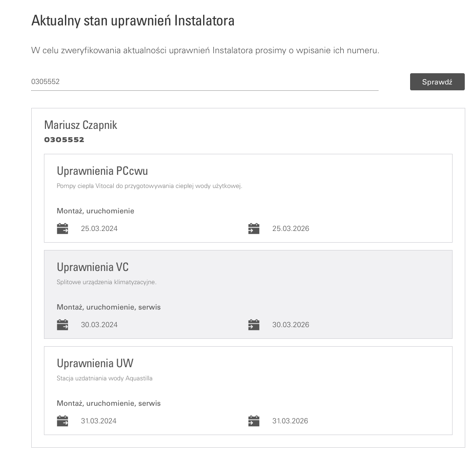
Task: Focus the installer number input field
Action: (205, 82)
